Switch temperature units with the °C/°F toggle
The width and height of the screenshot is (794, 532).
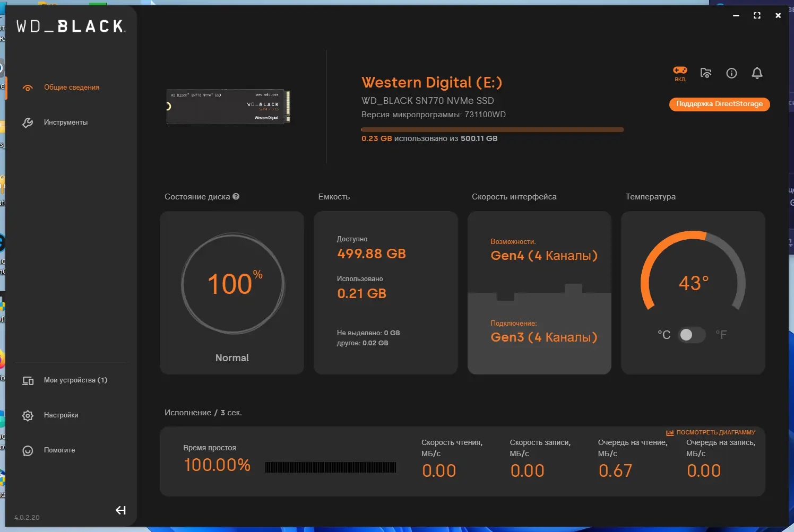pyautogui.click(x=691, y=335)
